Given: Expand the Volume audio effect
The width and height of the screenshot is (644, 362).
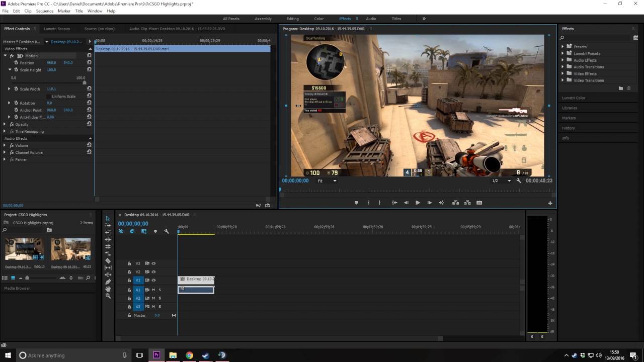Looking at the screenshot, I should 5,145.
